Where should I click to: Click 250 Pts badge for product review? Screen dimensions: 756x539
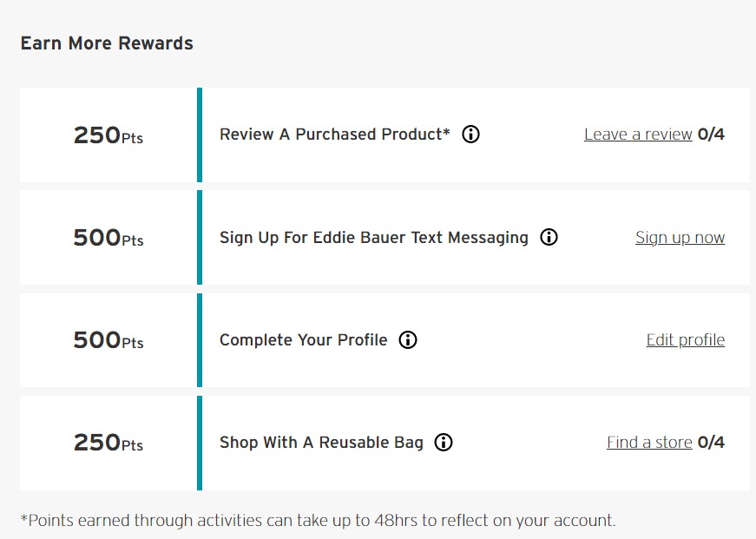[108, 135]
